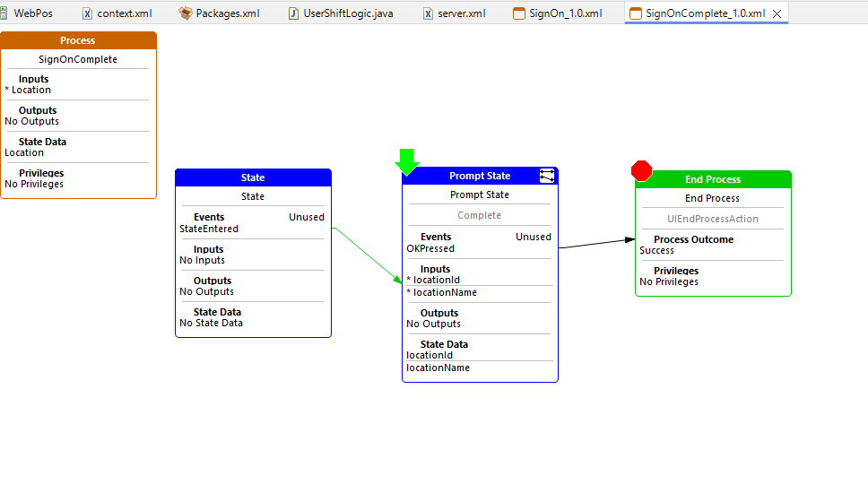
Task: Click the StateEntered event in State node
Action: coord(209,229)
